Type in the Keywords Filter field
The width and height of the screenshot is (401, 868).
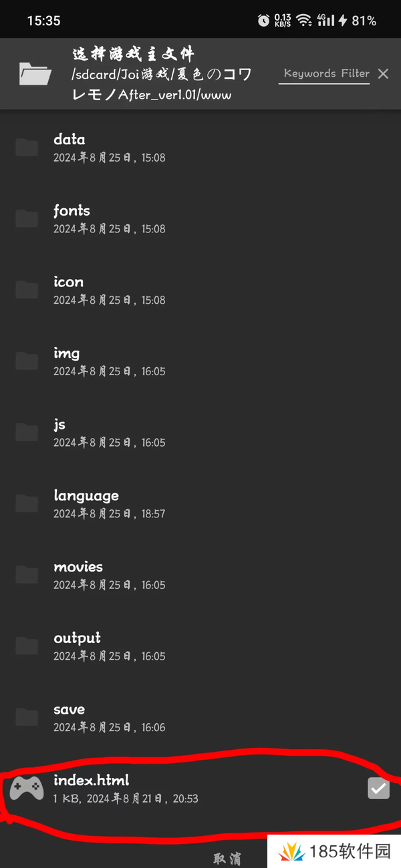[x=326, y=73]
